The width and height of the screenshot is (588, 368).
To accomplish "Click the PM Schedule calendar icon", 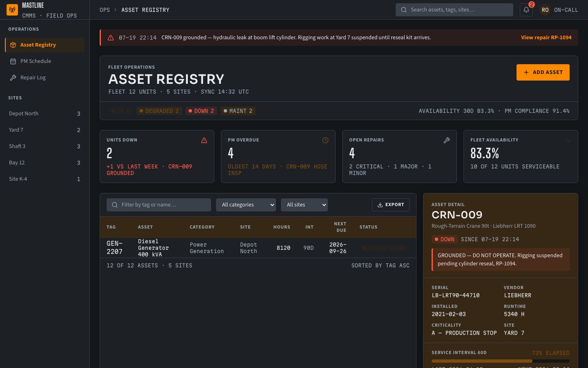I will [13, 61].
